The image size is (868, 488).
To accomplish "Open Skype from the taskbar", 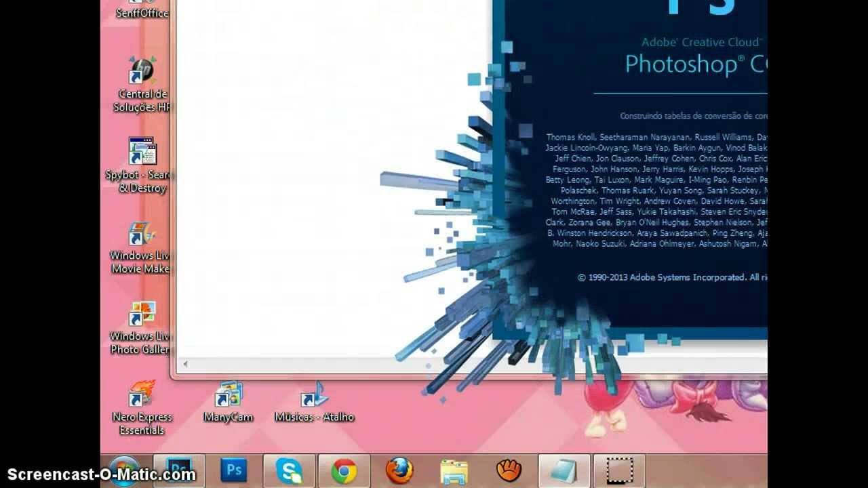I will tap(289, 470).
